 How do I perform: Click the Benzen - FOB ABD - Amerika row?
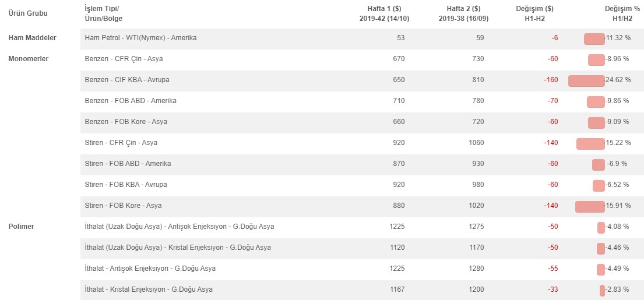pos(362,101)
